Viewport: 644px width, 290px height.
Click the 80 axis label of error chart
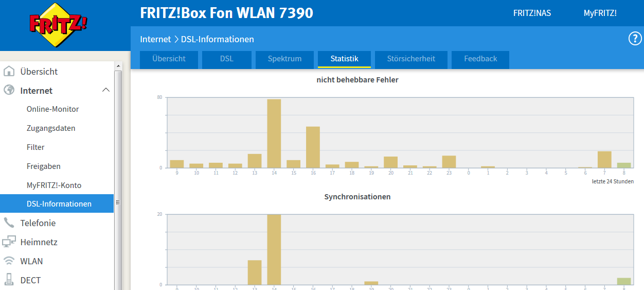159,97
